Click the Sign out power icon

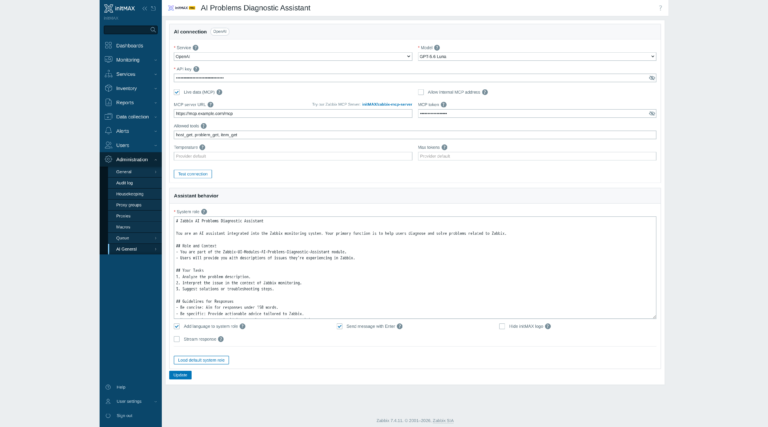[108, 415]
